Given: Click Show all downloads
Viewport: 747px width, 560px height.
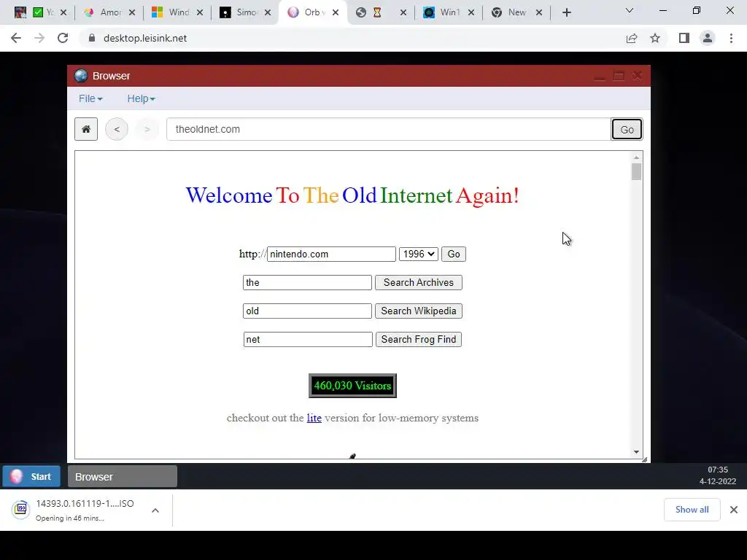Looking at the screenshot, I should coord(692,510).
